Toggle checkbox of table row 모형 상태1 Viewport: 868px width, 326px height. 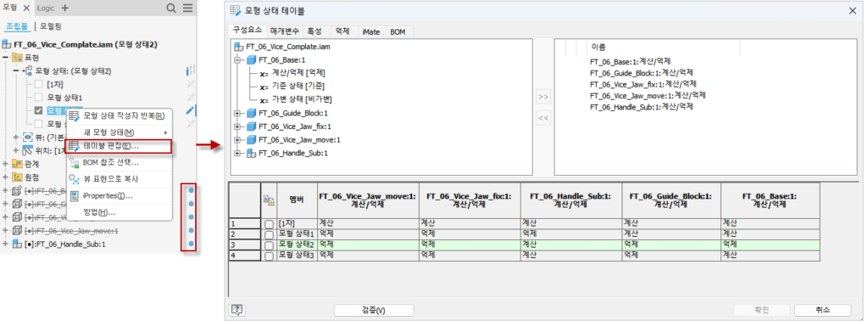tap(269, 234)
